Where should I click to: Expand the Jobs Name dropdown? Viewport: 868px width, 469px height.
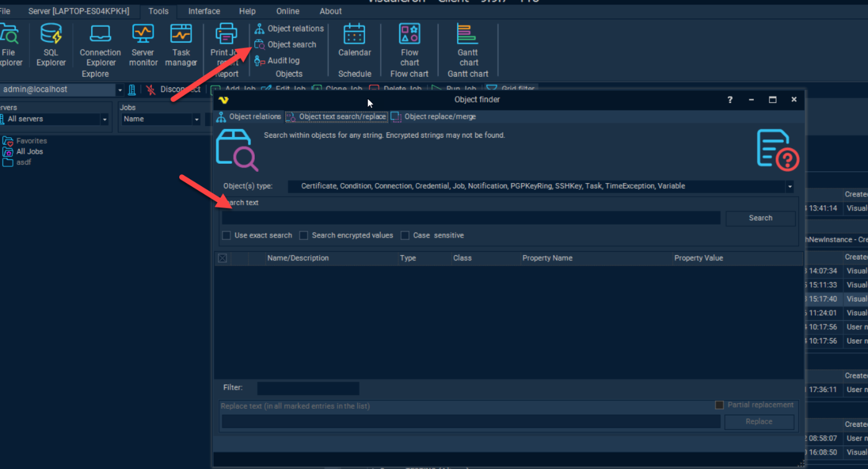click(197, 120)
